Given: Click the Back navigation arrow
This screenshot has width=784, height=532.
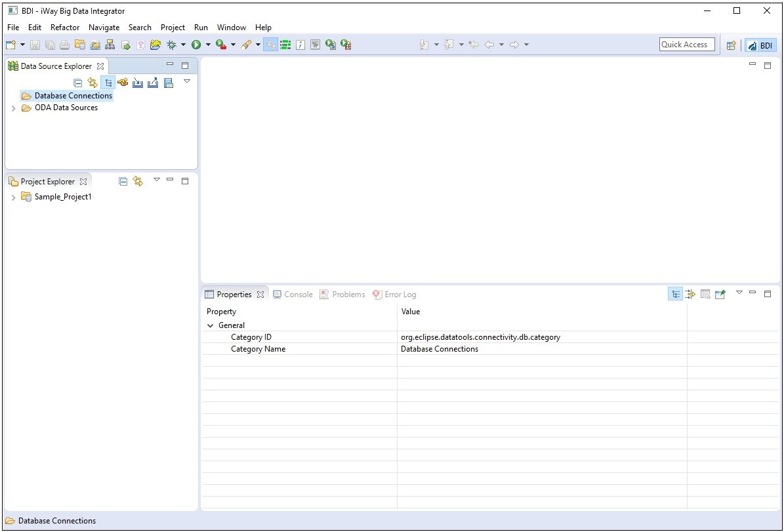Looking at the screenshot, I should 489,45.
